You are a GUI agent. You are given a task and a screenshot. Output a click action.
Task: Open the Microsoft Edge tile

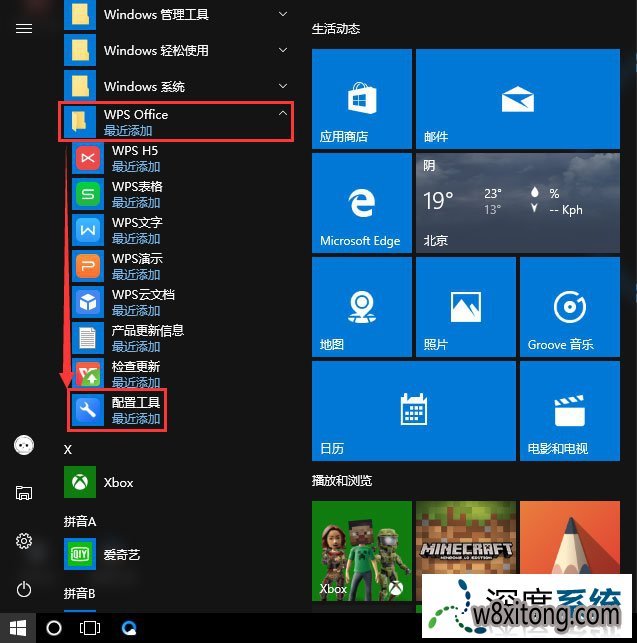click(361, 202)
